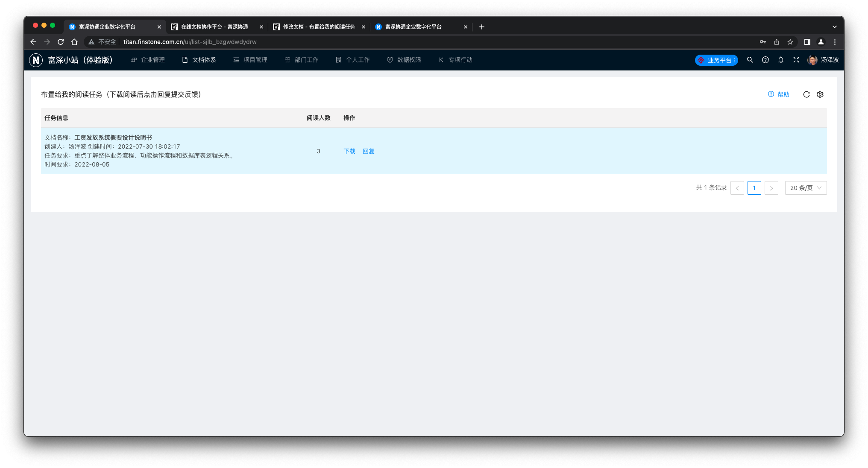This screenshot has height=468, width=868.
Task: Click the share icon in address bar
Action: [776, 42]
